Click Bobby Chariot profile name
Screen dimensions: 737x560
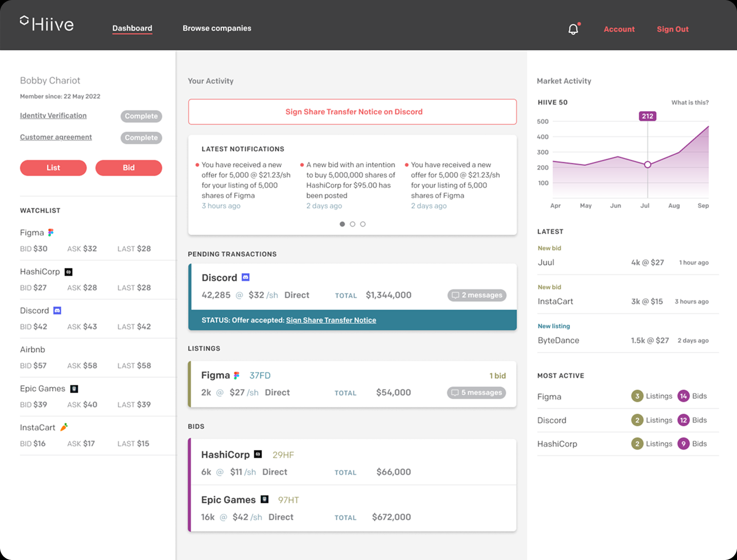point(50,81)
